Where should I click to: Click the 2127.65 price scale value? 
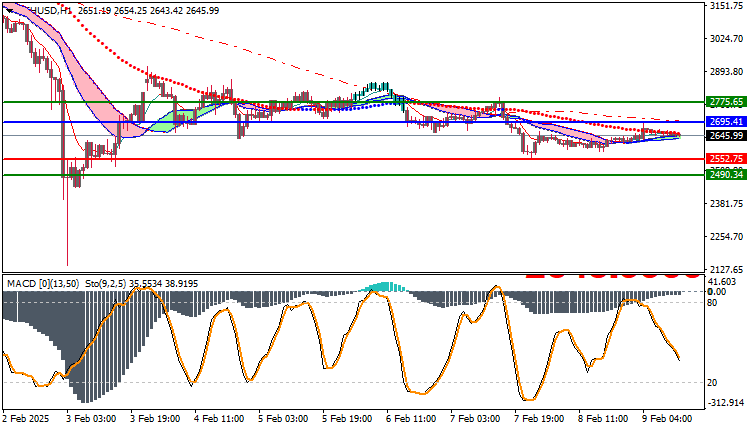(x=727, y=269)
